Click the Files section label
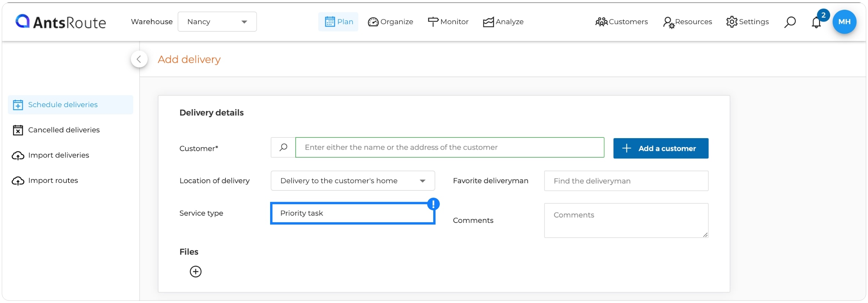 tap(189, 252)
